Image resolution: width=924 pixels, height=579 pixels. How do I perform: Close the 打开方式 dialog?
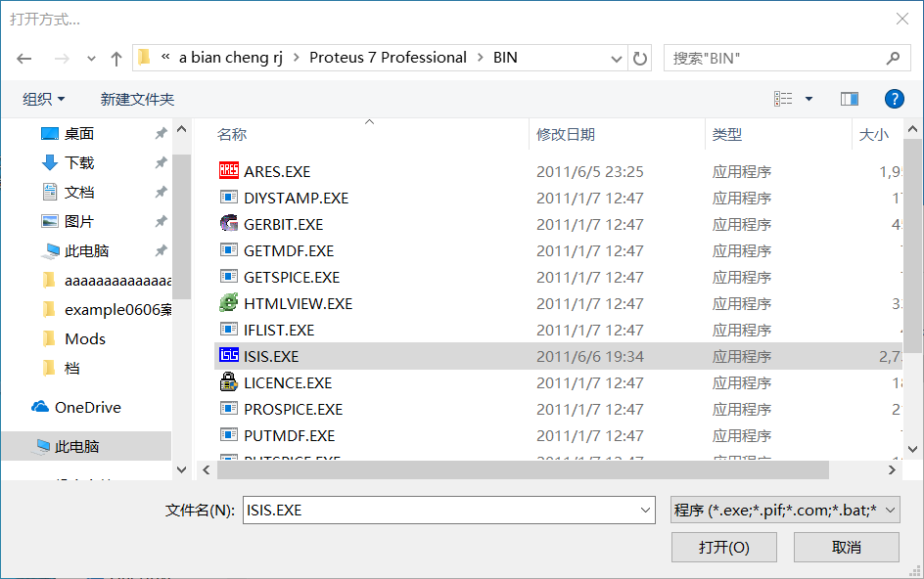[901, 19]
